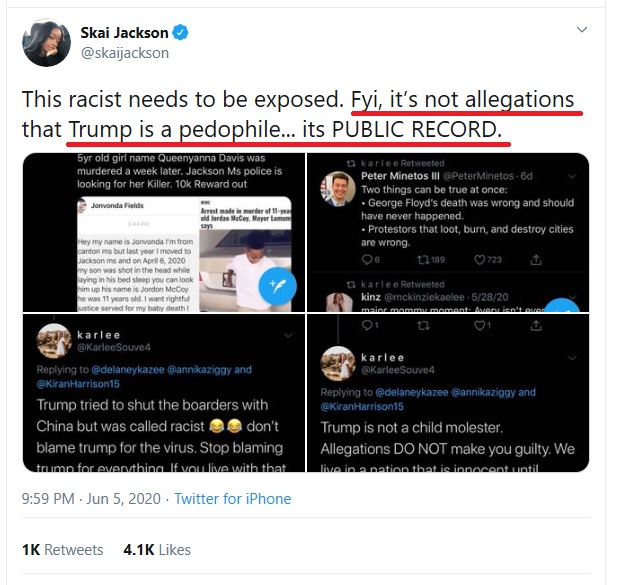The width and height of the screenshot is (622, 585).
Task: Click the blue verified badge
Action: point(180,33)
